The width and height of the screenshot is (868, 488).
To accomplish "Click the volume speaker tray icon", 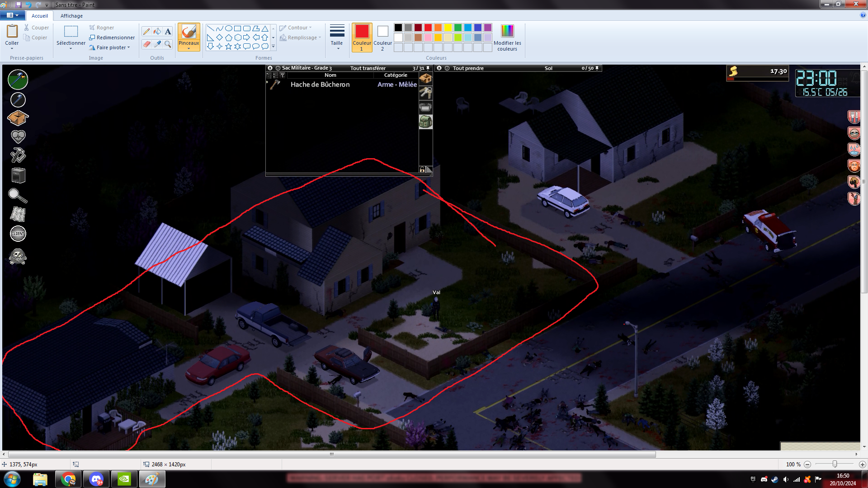I will click(786, 479).
